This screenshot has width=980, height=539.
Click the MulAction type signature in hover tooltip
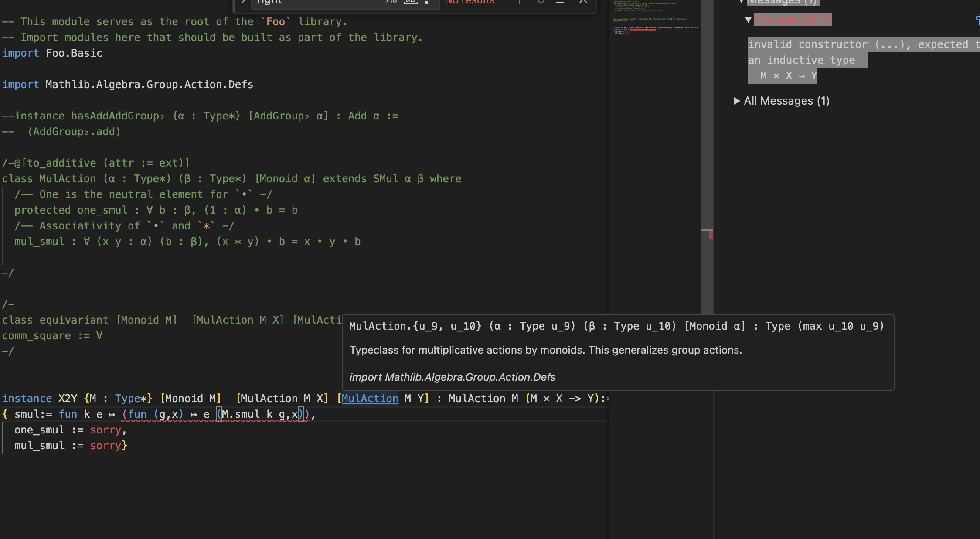[x=616, y=326]
